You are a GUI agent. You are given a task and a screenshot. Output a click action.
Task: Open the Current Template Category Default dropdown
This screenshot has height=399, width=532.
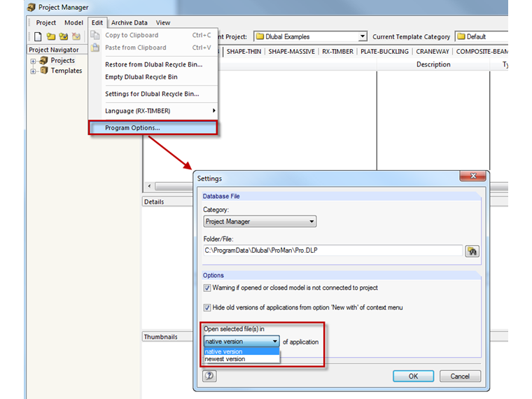tap(482, 36)
